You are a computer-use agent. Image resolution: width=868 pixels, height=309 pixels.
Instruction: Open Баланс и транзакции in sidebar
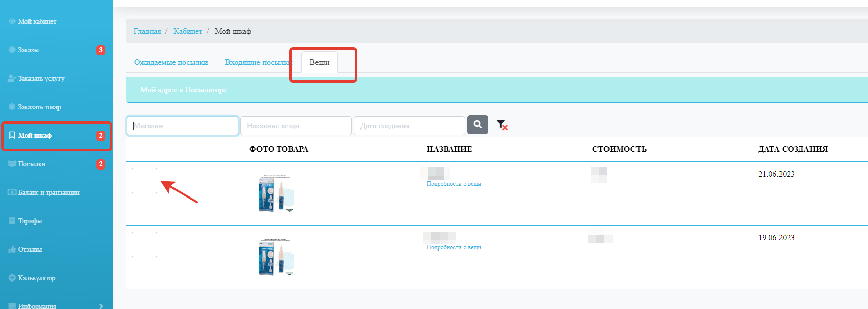(49, 192)
